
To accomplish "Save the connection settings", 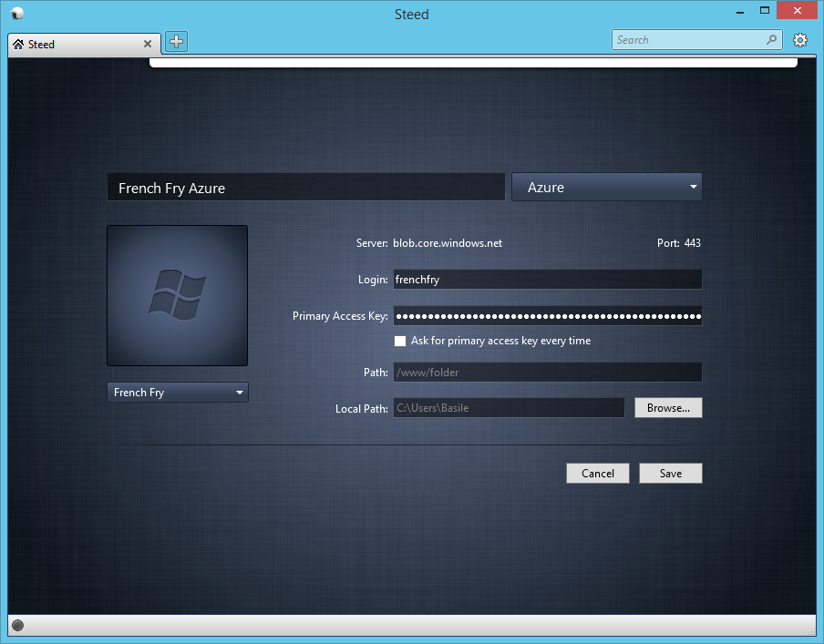I will click(x=670, y=474).
